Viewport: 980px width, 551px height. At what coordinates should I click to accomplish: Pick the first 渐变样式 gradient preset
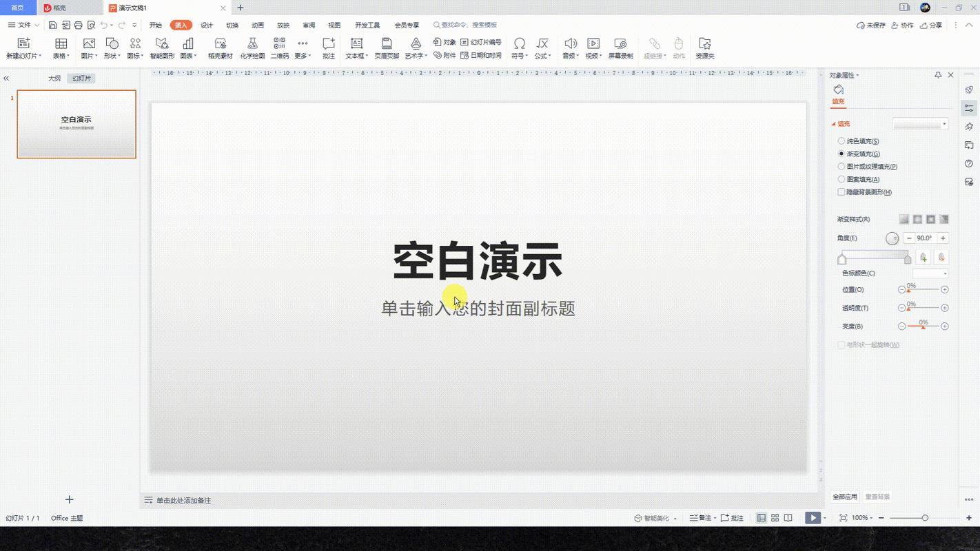(x=904, y=219)
